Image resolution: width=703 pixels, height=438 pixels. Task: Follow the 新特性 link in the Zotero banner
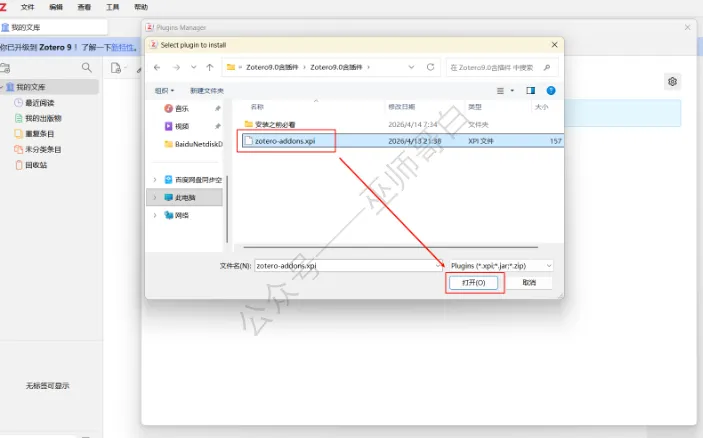(x=122, y=47)
